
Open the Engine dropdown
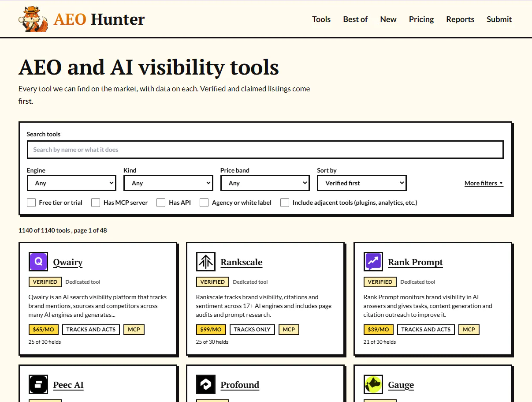tap(71, 183)
